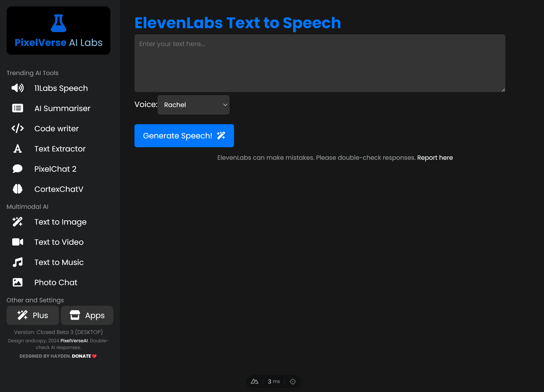Click the Code writer brackets icon
Image resolution: width=544 pixels, height=392 pixels.
click(17, 128)
